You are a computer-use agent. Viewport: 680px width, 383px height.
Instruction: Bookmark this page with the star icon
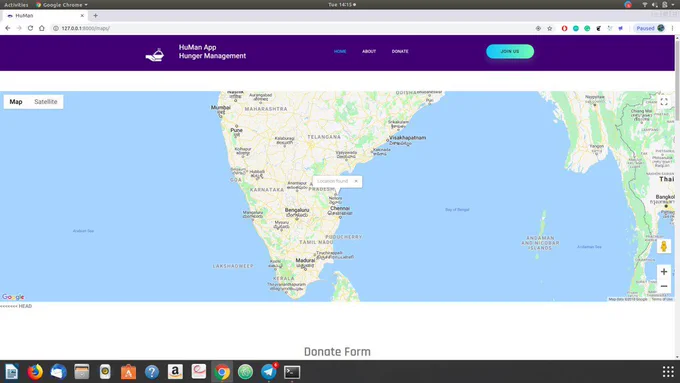tap(549, 28)
